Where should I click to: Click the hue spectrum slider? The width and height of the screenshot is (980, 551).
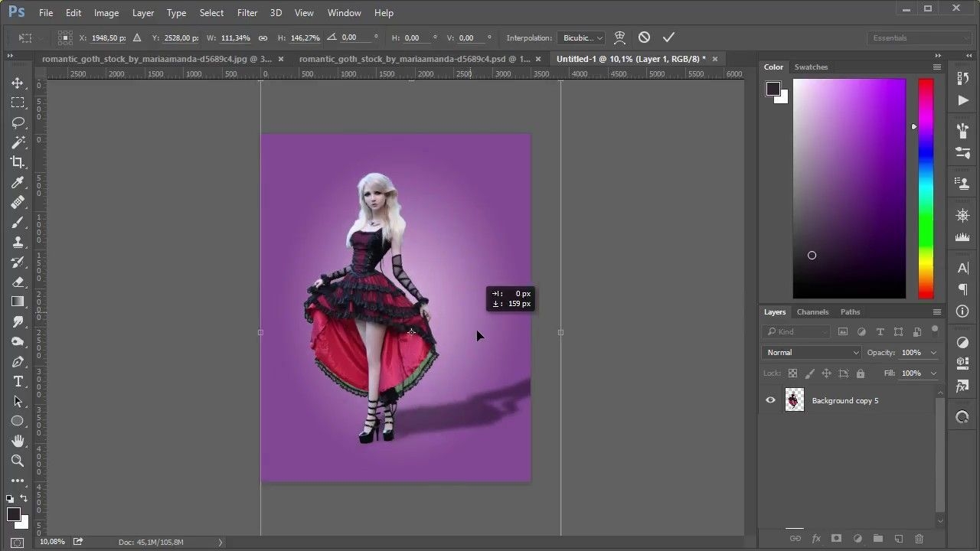[x=926, y=188]
